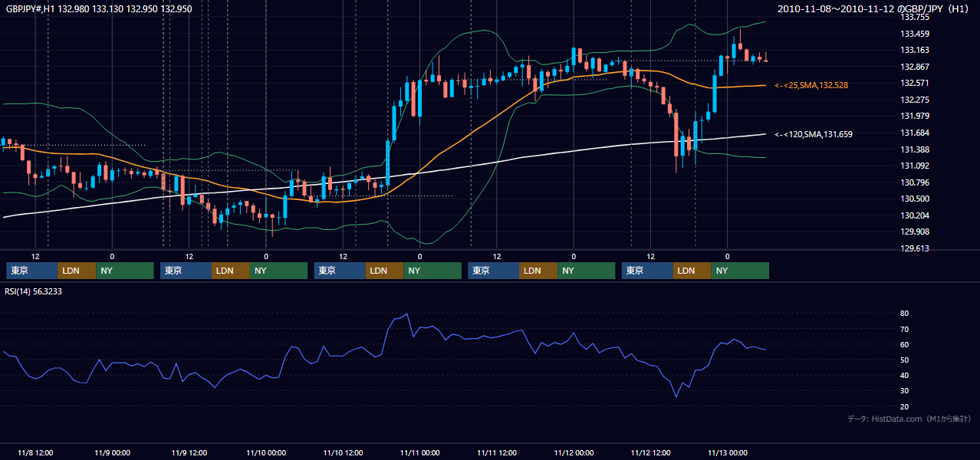Select the 120 SMA label 131.659

pos(814,134)
